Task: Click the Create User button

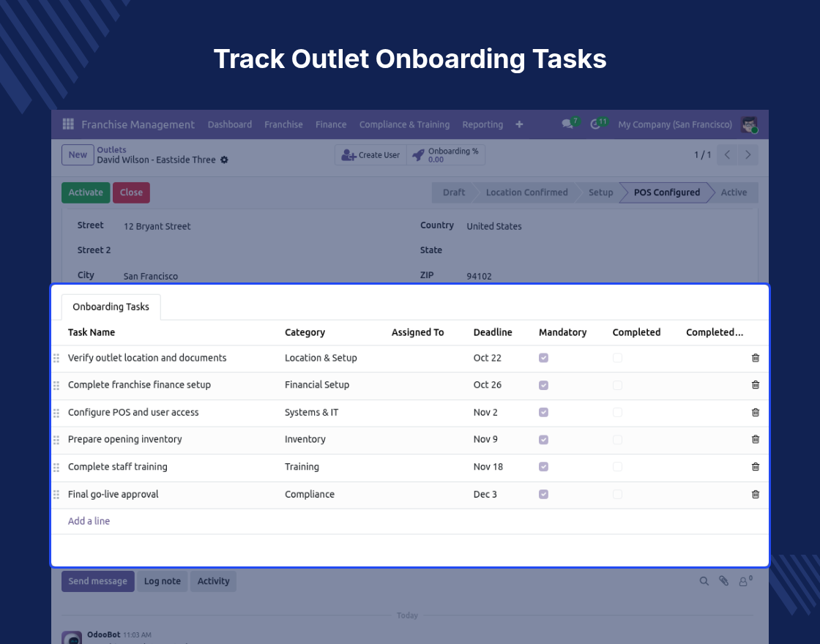Action: (370, 155)
